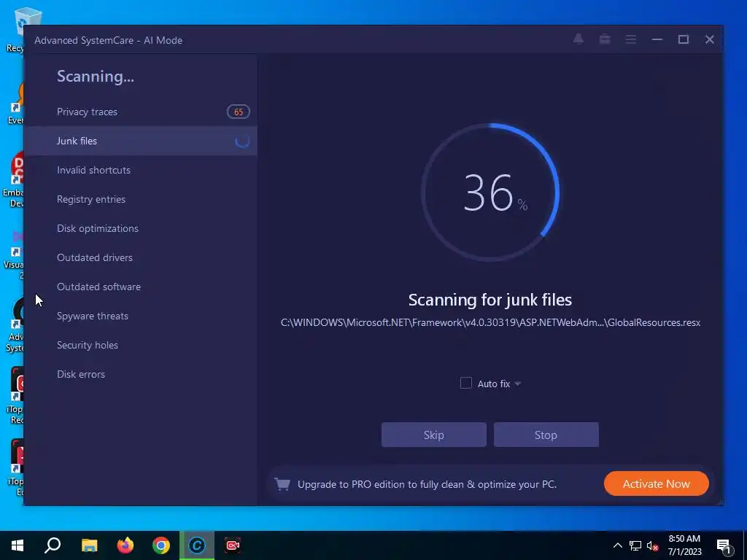Select Privacy traces category
The image size is (747, 560).
pyautogui.click(x=141, y=112)
